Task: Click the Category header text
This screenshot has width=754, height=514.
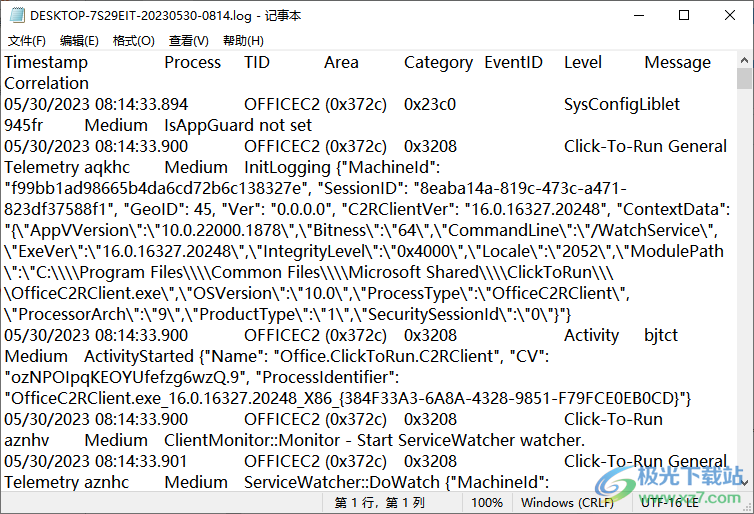Action: [x=438, y=63]
